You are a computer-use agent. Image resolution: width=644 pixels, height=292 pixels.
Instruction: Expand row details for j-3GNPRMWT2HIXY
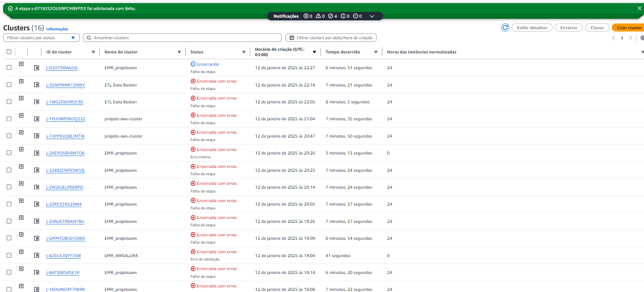[x=21, y=81]
